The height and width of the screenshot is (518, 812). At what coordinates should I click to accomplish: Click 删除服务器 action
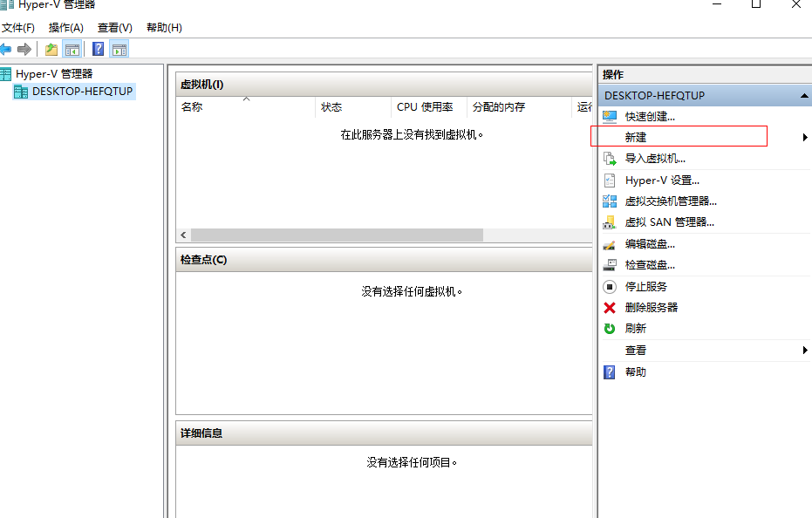652,308
